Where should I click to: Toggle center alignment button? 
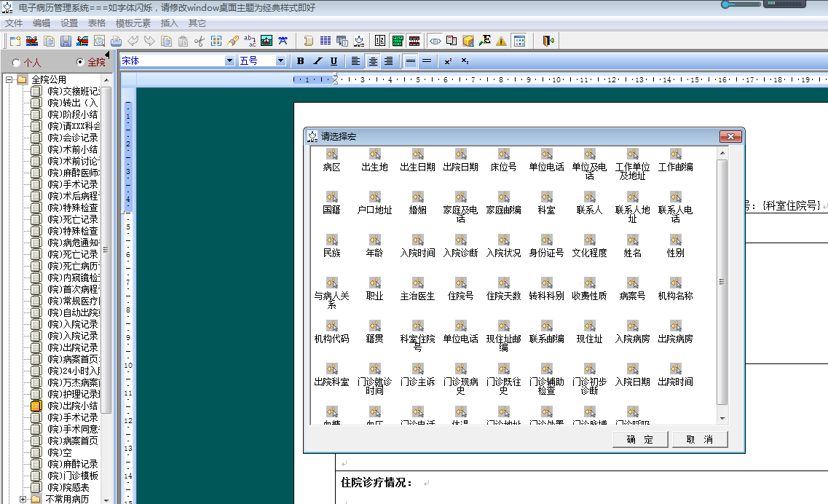coord(372,61)
